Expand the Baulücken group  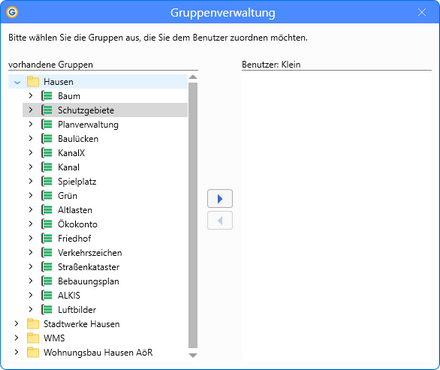(x=31, y=138)
